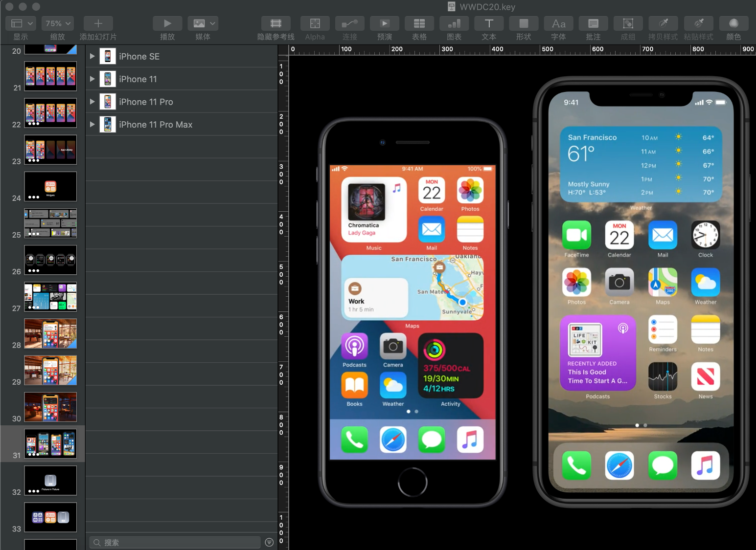
Task: Select slide 30 thumbnail
Action: point(50,407)
